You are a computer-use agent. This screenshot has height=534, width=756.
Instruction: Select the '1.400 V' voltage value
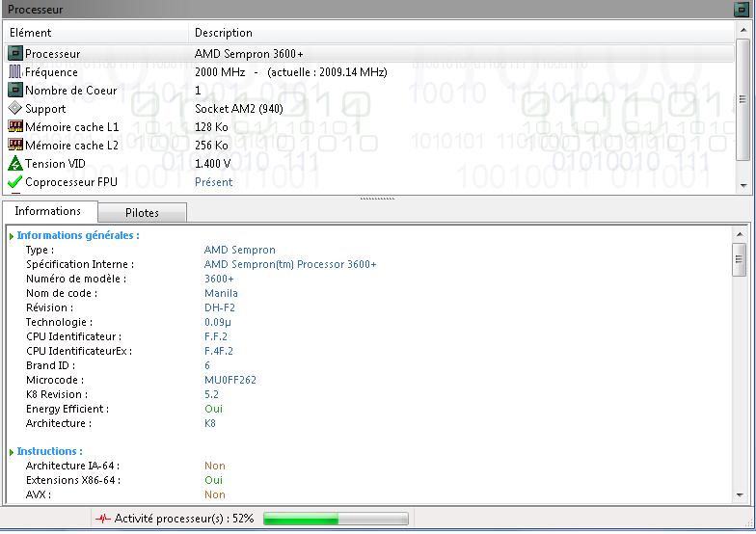tap(212, 164)
